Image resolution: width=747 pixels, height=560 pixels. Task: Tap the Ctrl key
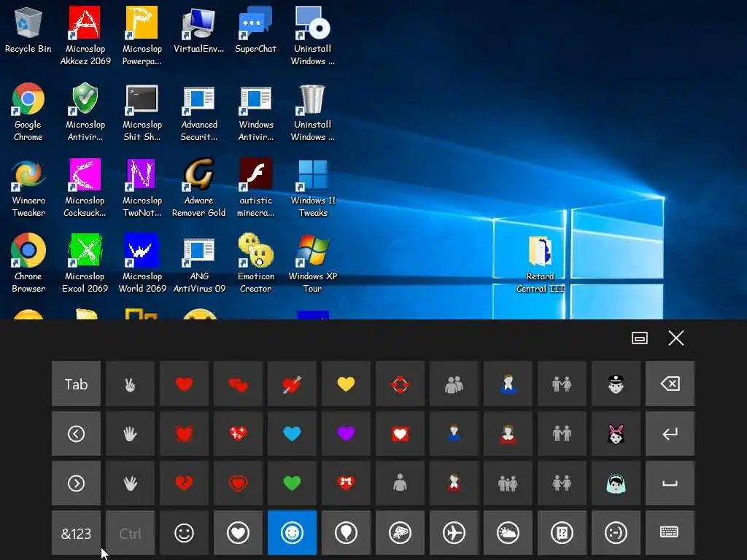tap(130, 533)
